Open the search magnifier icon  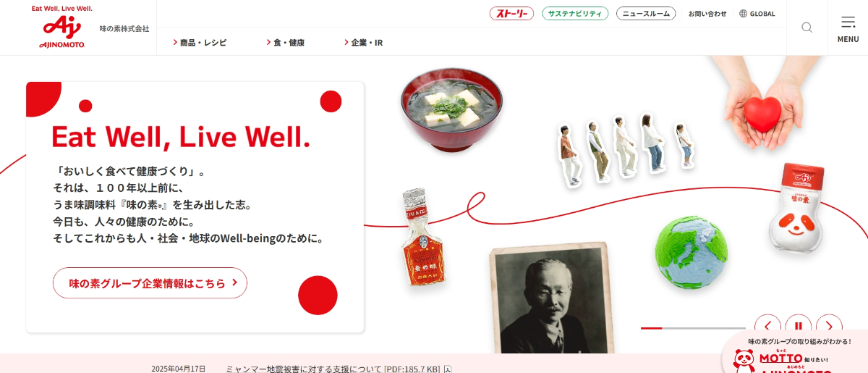(x=807, y=28)
